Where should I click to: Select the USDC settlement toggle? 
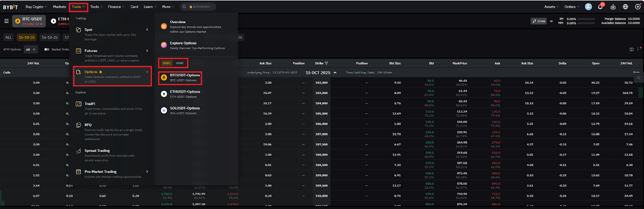180,63
